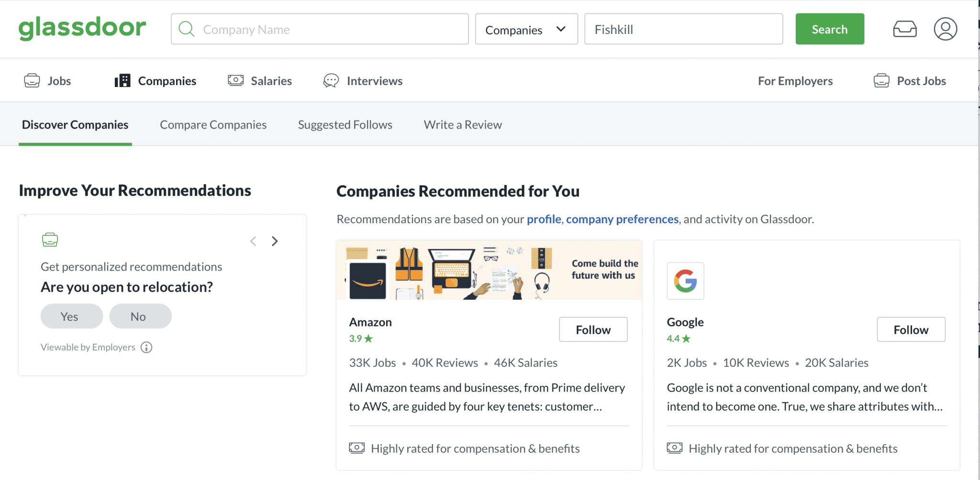This screenshot has width=980, height=480.
Task: Follow the Amazon company
Action: (593, 329)
